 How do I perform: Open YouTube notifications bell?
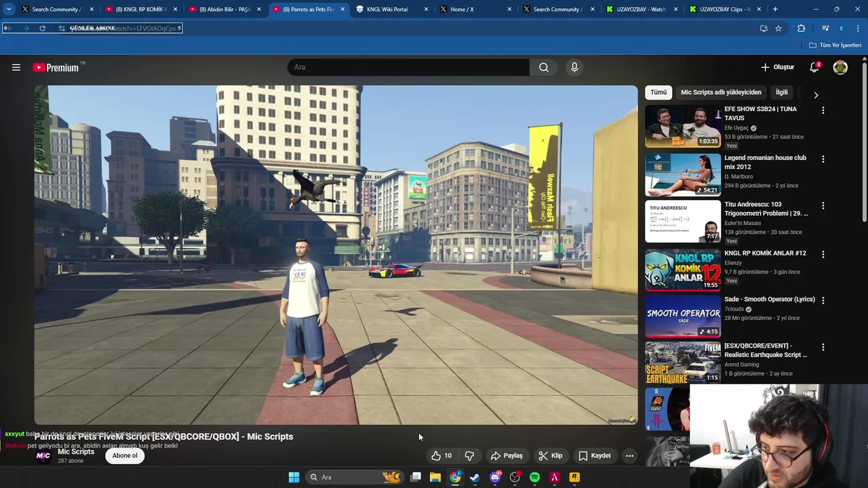click(x=814, y=67)
